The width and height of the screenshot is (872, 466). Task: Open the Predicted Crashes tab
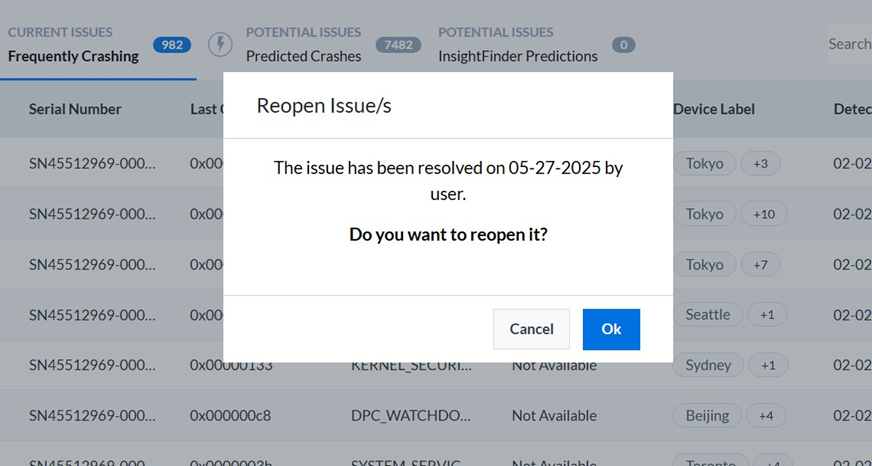coord(303,56)
